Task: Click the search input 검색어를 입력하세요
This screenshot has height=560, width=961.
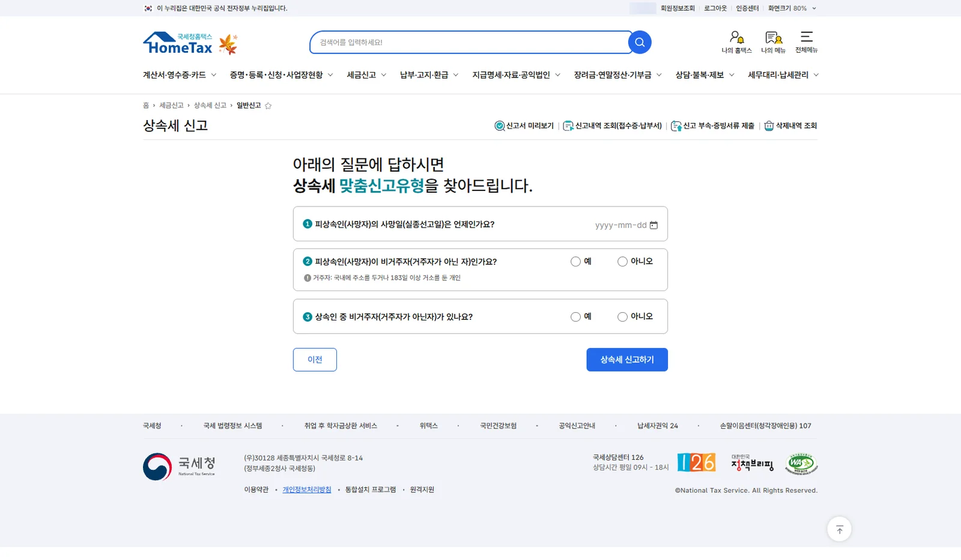Action: (470, 42)
